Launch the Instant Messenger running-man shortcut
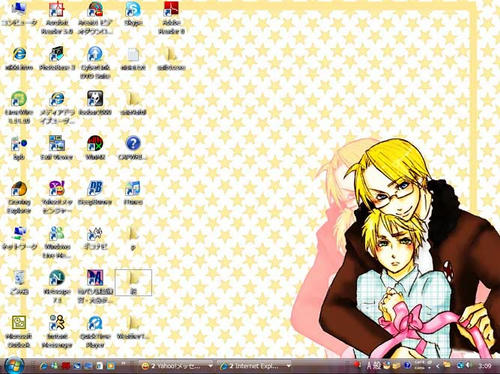 coord(57,332)
